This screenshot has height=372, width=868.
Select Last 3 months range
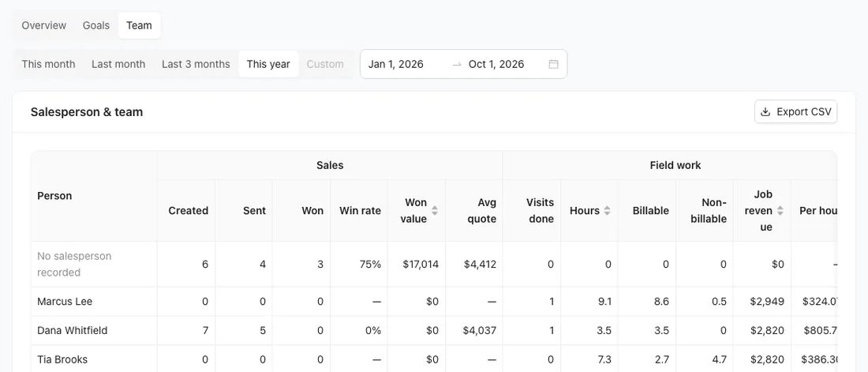(196, 64)
